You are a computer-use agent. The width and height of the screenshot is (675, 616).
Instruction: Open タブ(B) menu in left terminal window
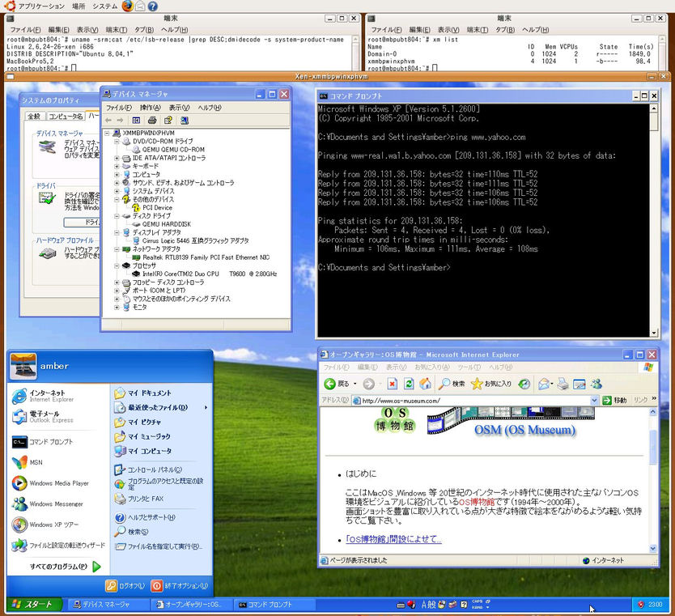pyautogui.click(x=144, y=30)
